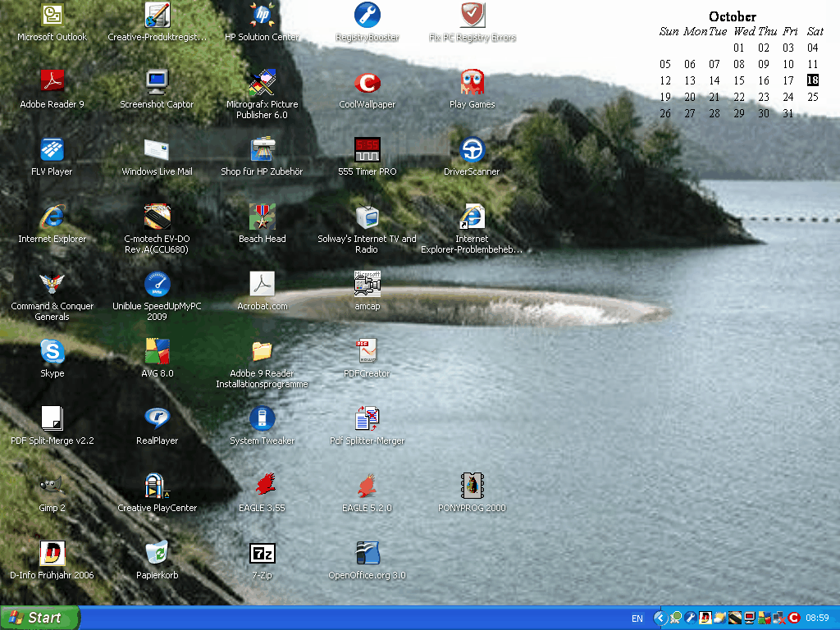Click red monitor tray icon
The image size is (840, 630).
coord(750,618)
